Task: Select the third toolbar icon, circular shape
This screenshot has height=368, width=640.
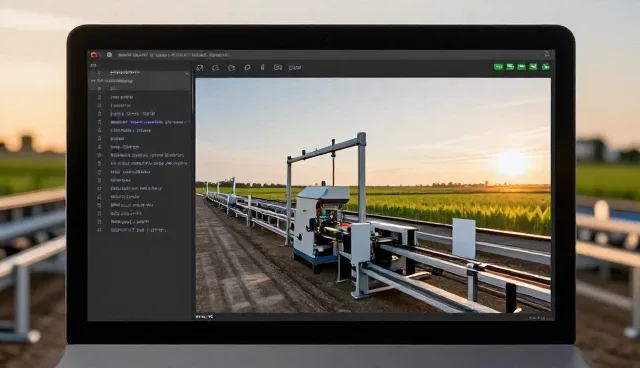Action: click(x=231, y=68)
